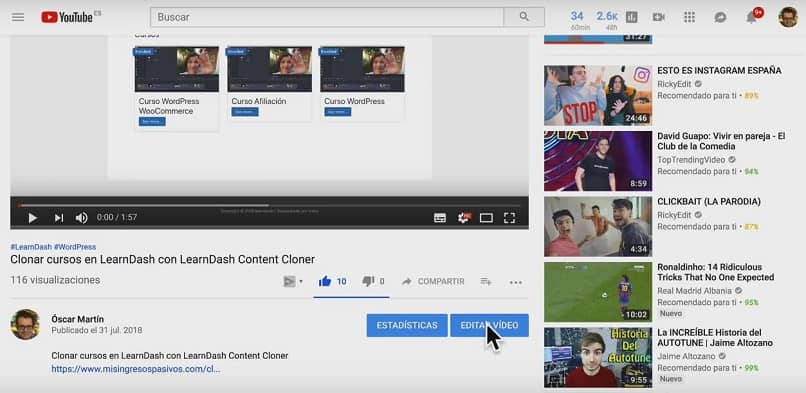
Task: Open Jaime Altozano channel name
Action: click(x=687, y=357)
